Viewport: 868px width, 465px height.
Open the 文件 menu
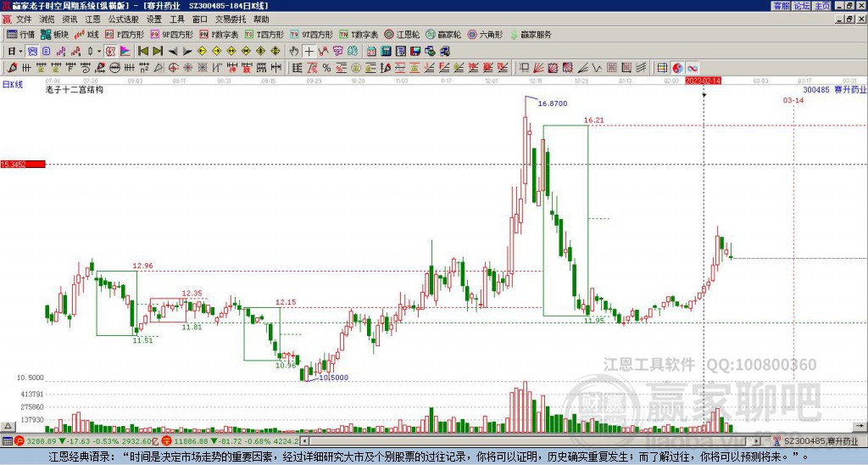[x=25, y=20]
